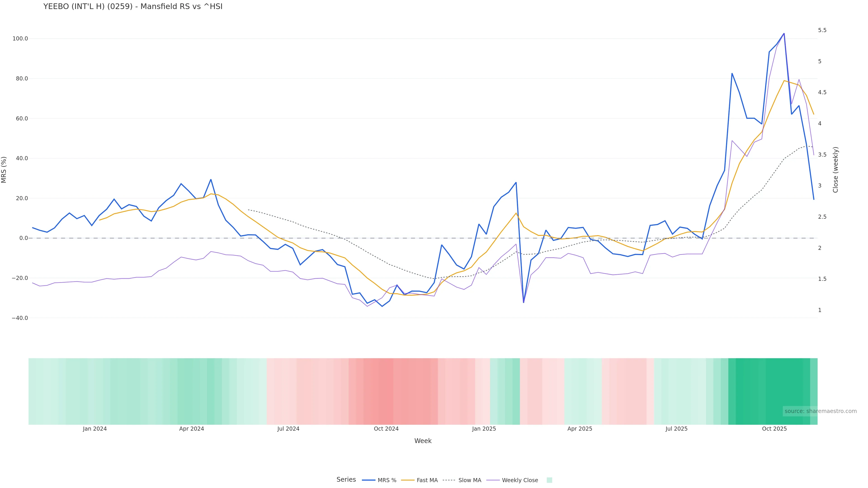Click the pale green legend swatch
Image resolution: width=868 pixels, height=488 pixels.
pos(549,480)
